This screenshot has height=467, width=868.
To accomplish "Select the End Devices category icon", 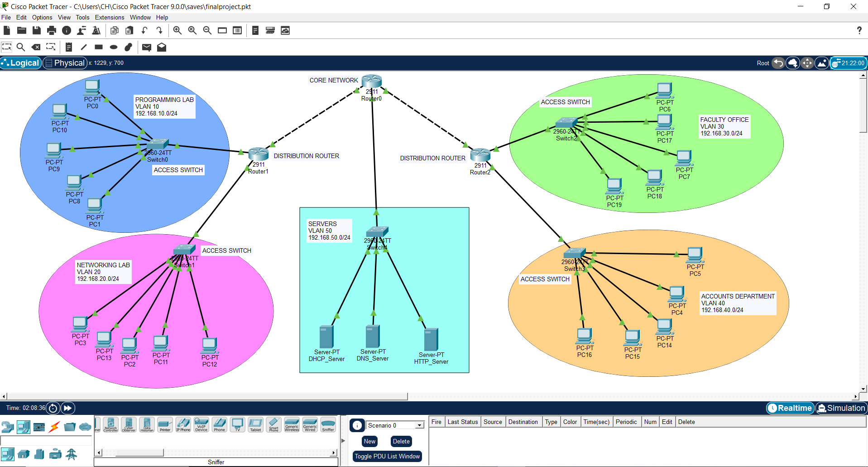I will coord(24,427).
